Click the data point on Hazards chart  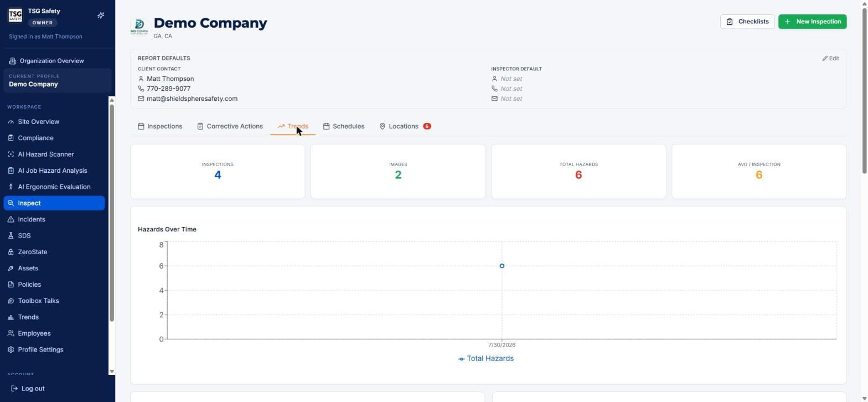point(502,266)
